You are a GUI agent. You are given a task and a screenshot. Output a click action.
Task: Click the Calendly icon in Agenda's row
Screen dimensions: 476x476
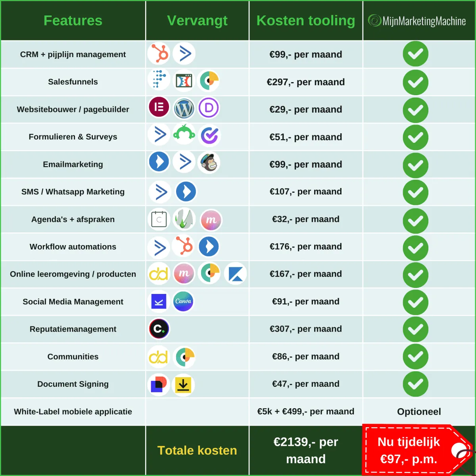click(159, 219)
